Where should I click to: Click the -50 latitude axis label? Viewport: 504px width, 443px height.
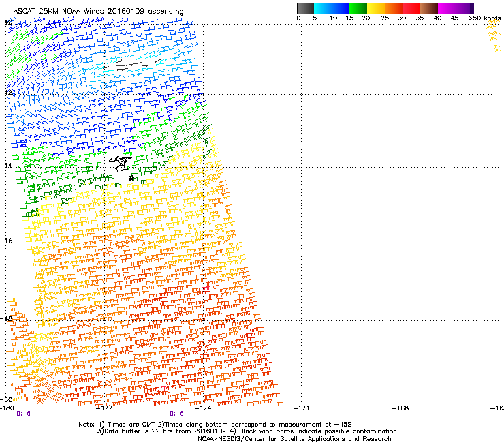tap(6, 399)
